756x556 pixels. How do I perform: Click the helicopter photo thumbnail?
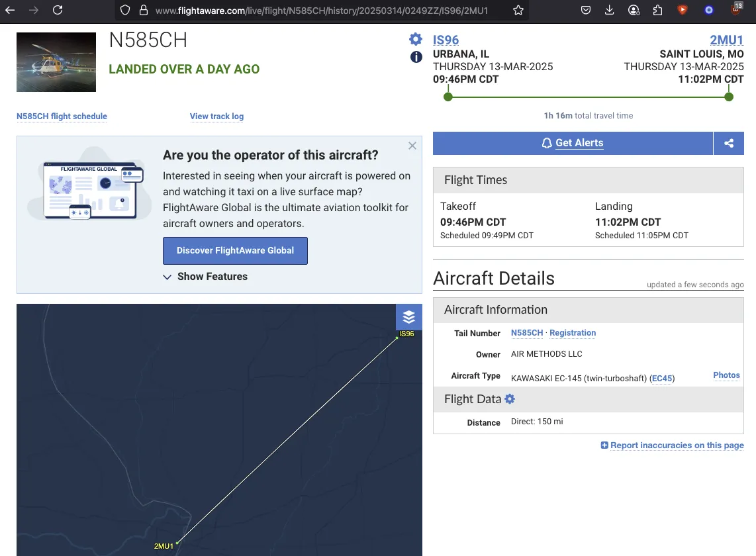(x=56, y=62)
